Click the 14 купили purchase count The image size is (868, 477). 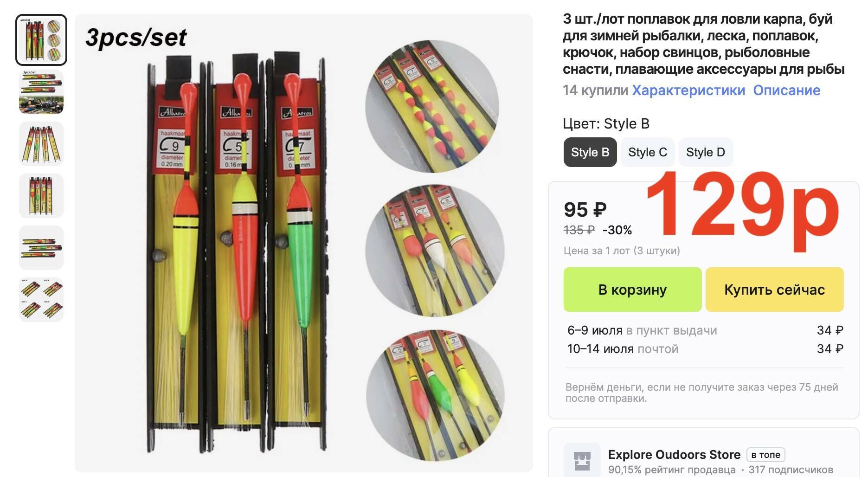pyautogui.click(x=595, y=90)
